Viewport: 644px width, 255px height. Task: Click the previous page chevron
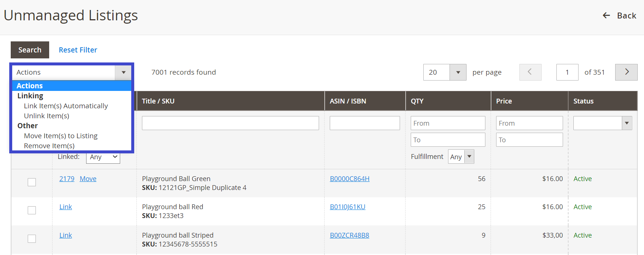click(x=530, y=72)
